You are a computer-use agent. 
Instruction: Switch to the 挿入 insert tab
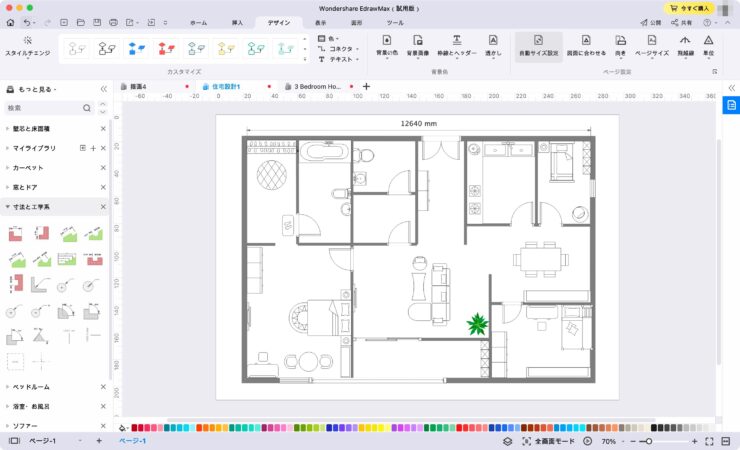point(237,23)
